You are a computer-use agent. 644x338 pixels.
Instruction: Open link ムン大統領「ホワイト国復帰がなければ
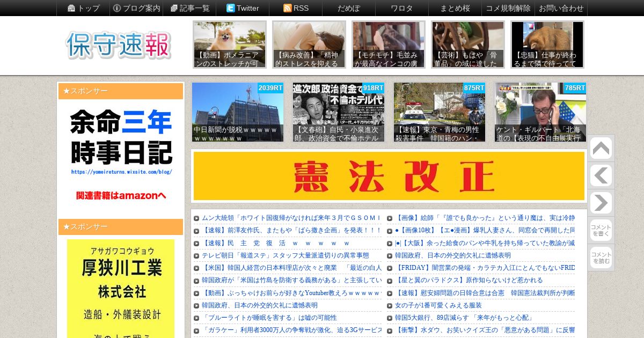click(x=291, y=218)
